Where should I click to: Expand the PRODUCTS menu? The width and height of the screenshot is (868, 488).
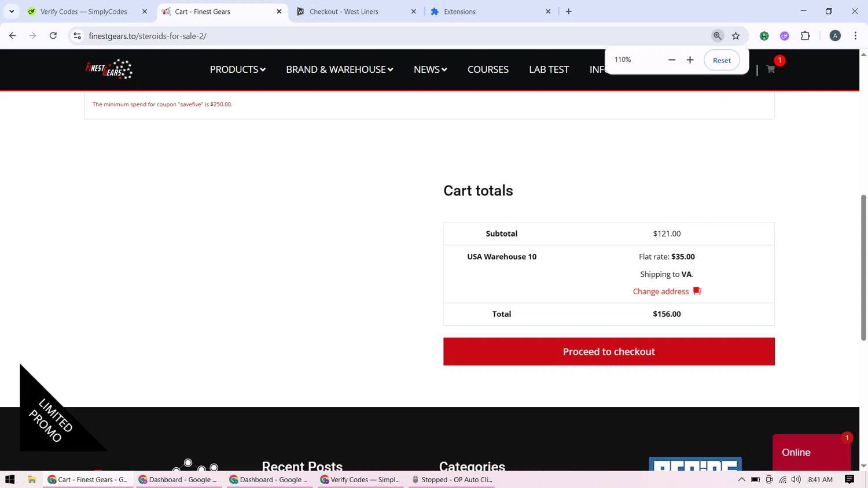coord(237,69)
